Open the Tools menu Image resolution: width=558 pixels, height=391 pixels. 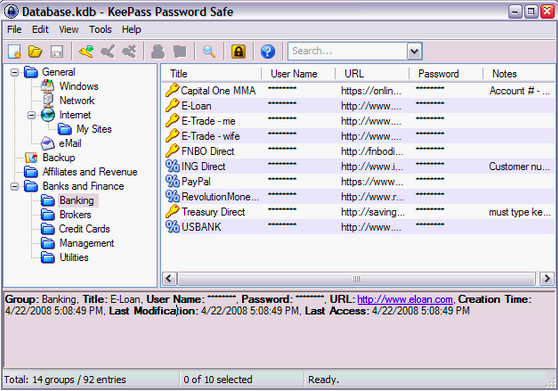[x=100, y=30]
